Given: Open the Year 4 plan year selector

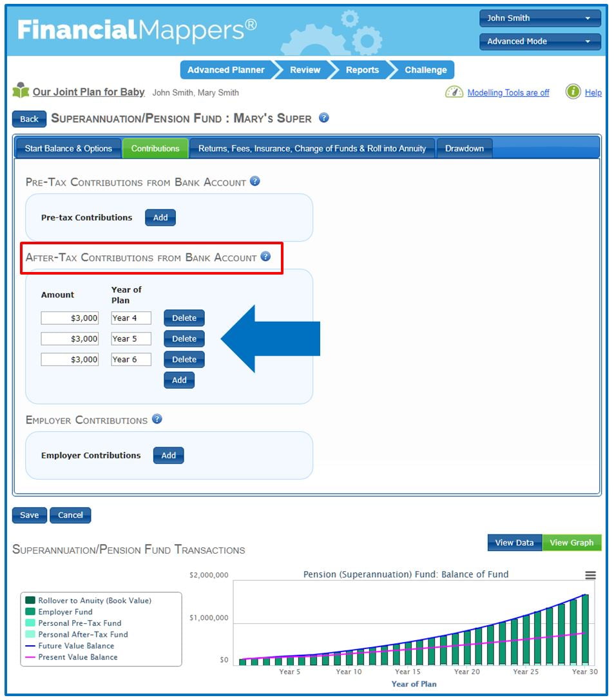Looking at the screenshot, I should (131, 318).
